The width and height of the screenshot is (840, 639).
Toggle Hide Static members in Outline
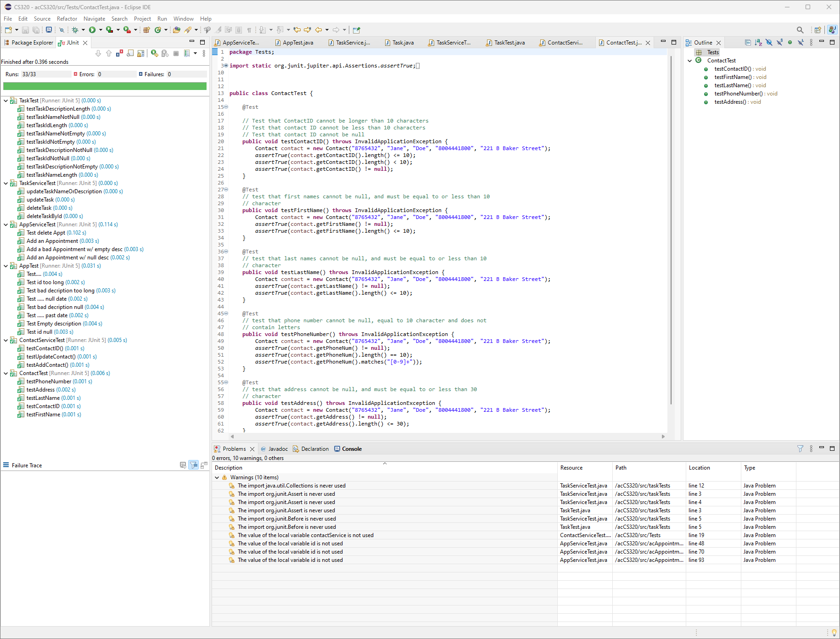click(779, 43)
